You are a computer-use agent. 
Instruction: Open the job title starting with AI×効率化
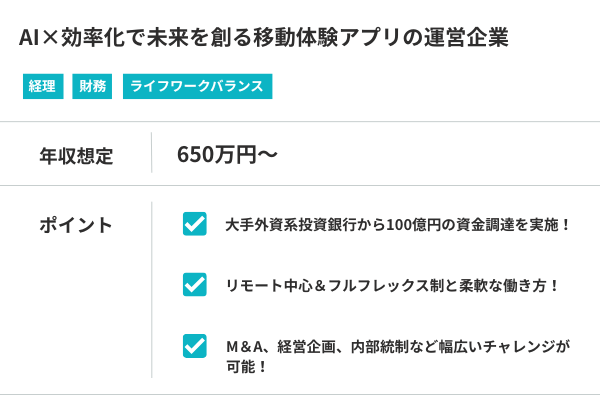[x=264, y=38]
